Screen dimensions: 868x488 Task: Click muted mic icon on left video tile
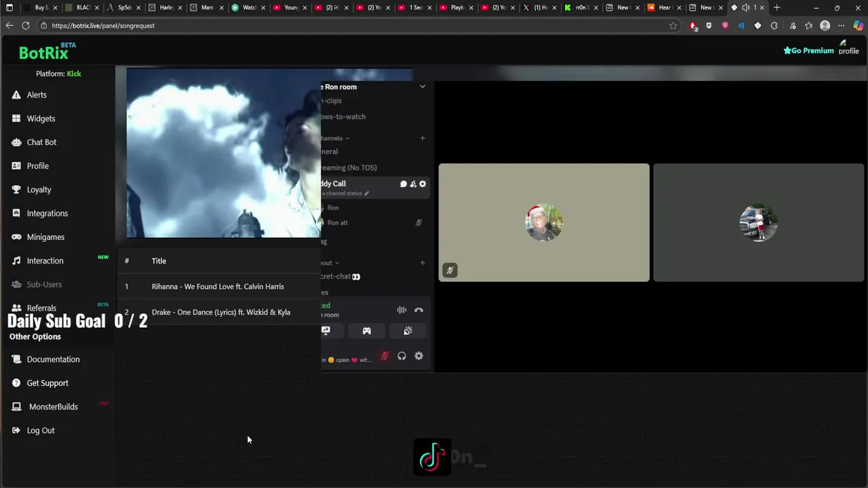click(450, 270)
